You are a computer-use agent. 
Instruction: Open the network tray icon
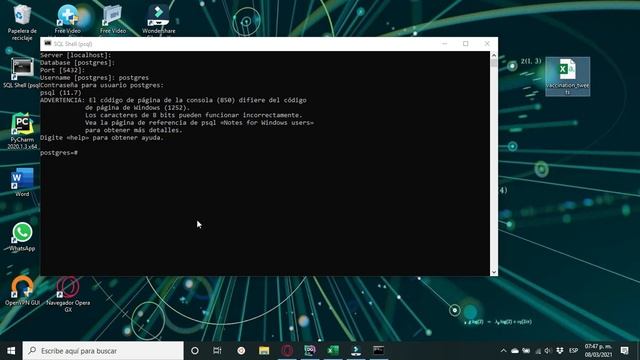point(538,351)
